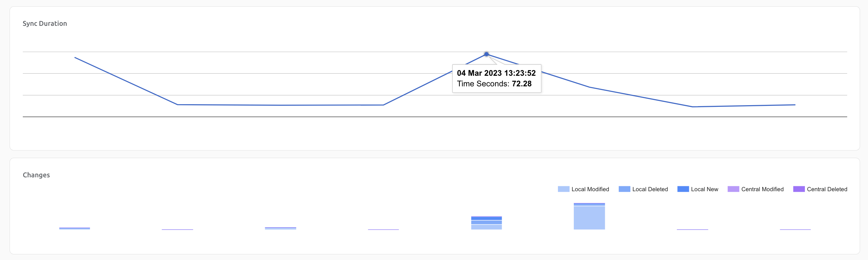Select the dark blue segment of the stacked bar
868x260 pixels.
tap(486, 219)
